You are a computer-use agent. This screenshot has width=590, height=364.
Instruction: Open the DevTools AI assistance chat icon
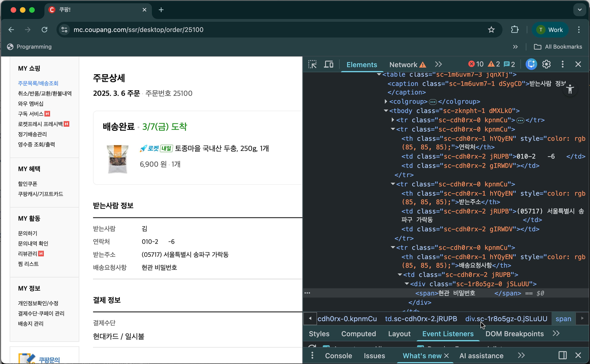click(x=531, y=64)
